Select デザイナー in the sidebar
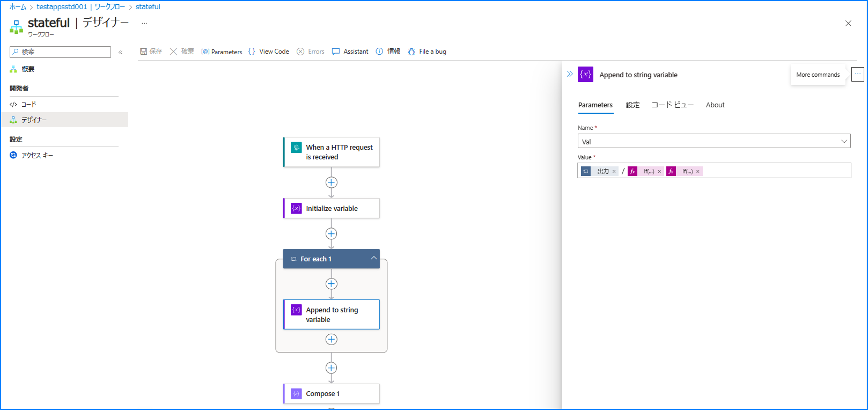 (64, 120)
